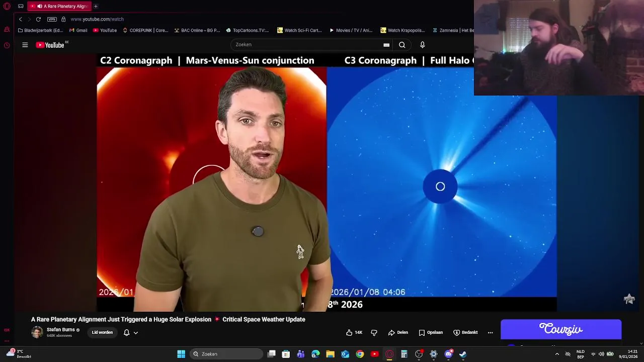Go back with the browser back arrow
The height and width of the screenshot is (362, 644).
(20, 19)
